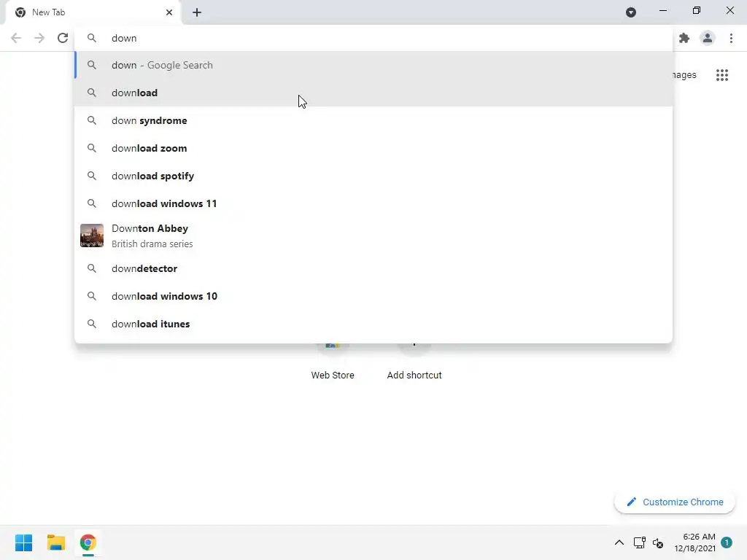Click the search icon beside 'down syndrome'
This screenshot has height=560, width=747.
[x=91, y=120]
